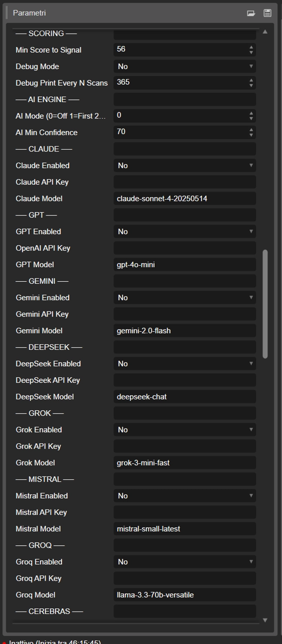Screen dimensions: 282x644
Task: Click the scrollbar down arrow
Action: pos(265,620)
